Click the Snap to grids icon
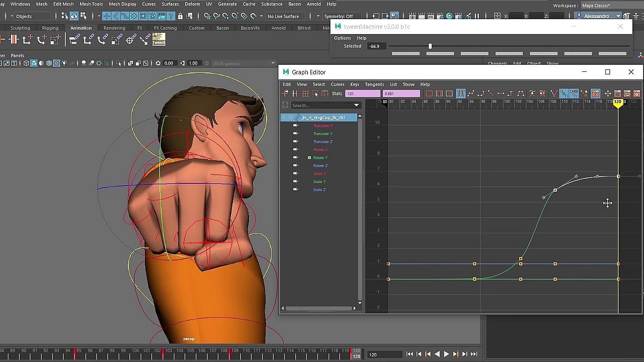644x362 pixels. pos(207,16)
